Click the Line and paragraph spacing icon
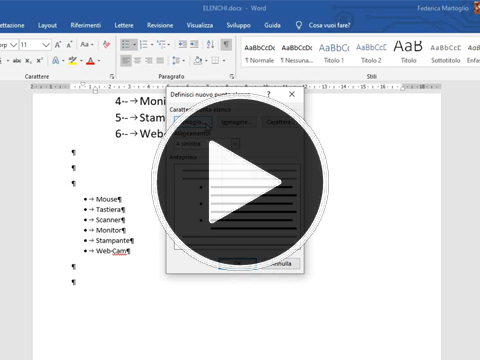Screen dimensions: 480x360 (176, 61)
